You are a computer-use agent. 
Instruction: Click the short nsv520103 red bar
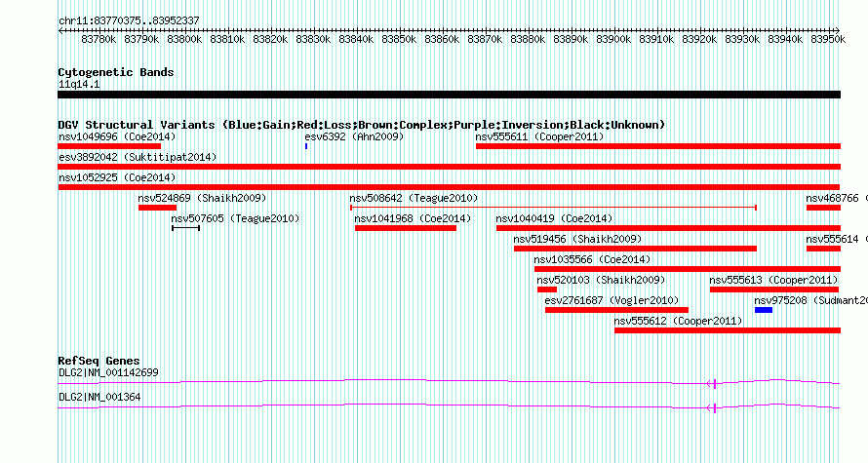[547, 289]
